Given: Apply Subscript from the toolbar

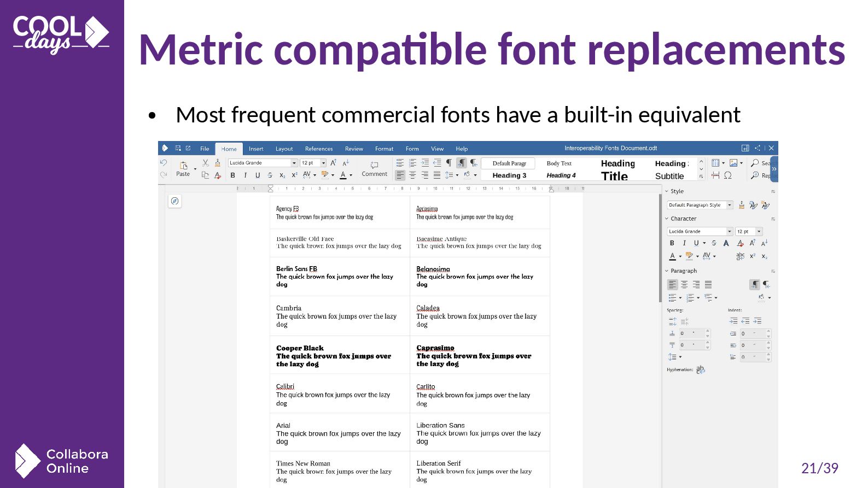Looking at the screenshot, I should pyautogui.click(x=282, y=175).
